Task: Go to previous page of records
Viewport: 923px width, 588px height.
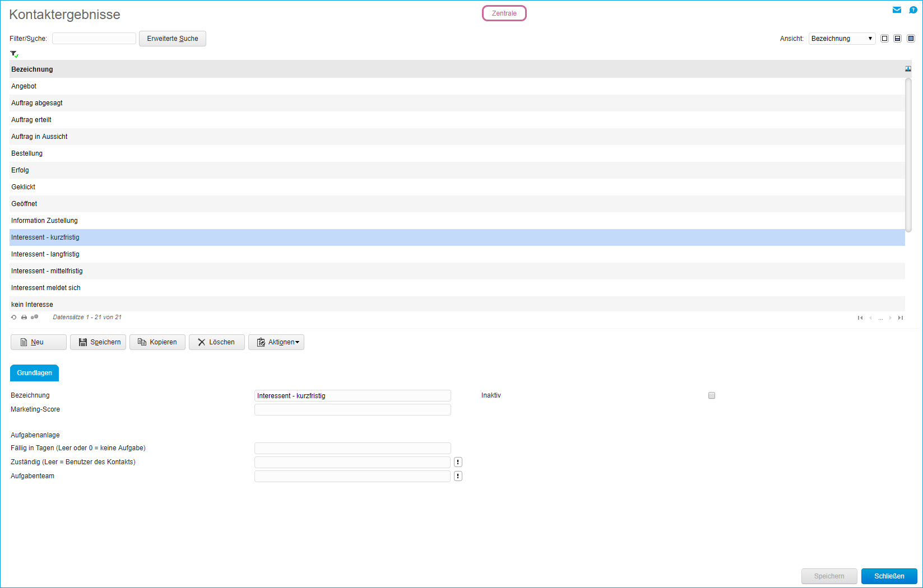Action: point(870,318)
